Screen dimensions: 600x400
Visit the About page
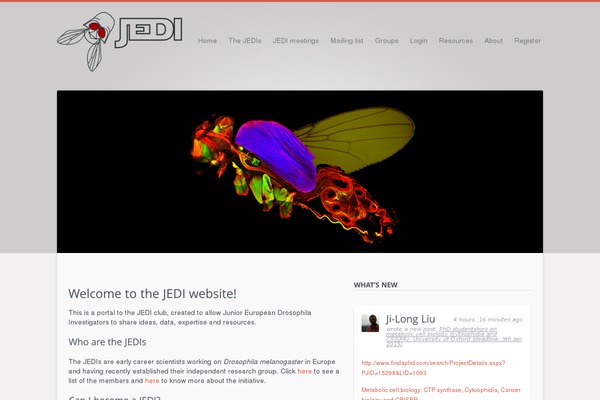494,41
